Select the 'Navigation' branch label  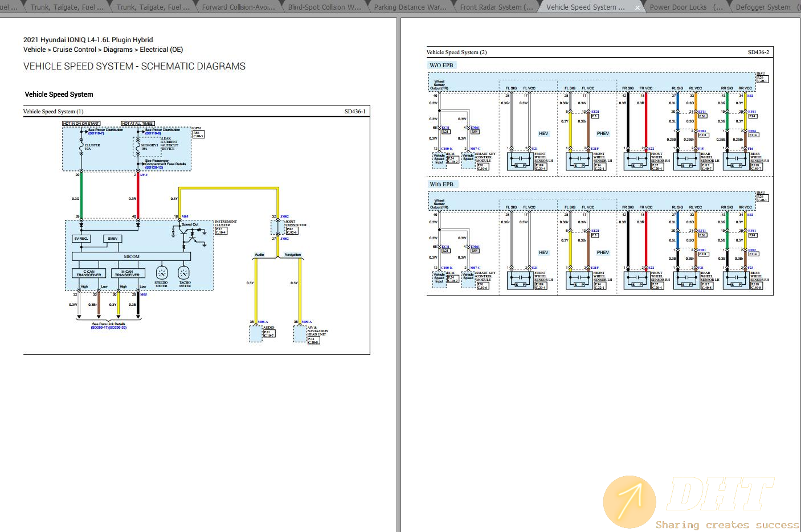tap(293, 255)
